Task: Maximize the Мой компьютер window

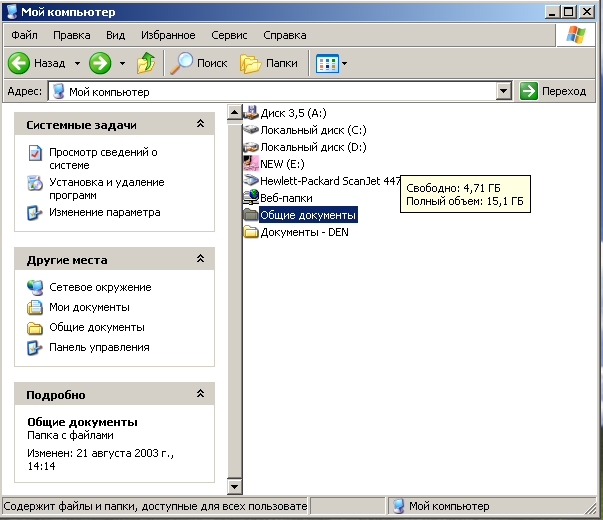Action: pos(569,12)
